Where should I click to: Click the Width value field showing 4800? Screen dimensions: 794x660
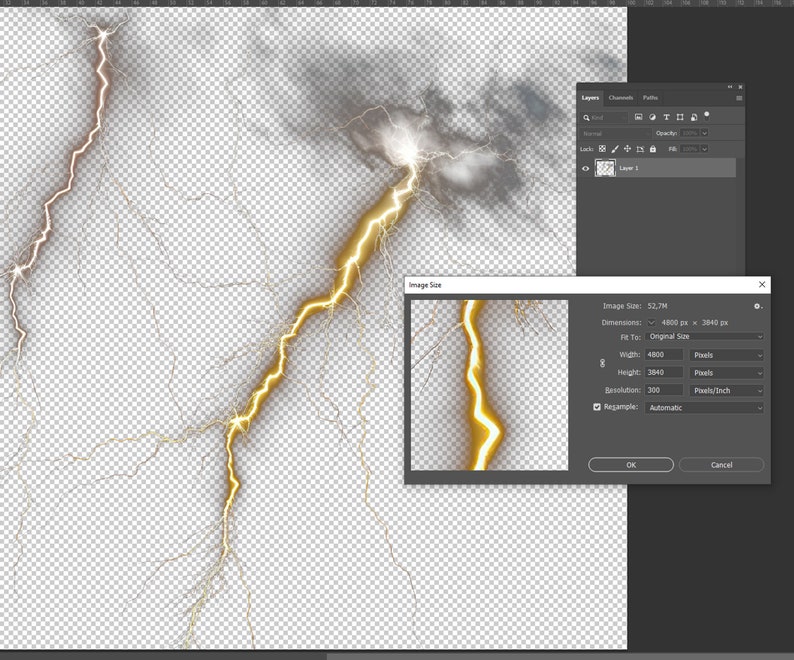click(x=664, y=355)
